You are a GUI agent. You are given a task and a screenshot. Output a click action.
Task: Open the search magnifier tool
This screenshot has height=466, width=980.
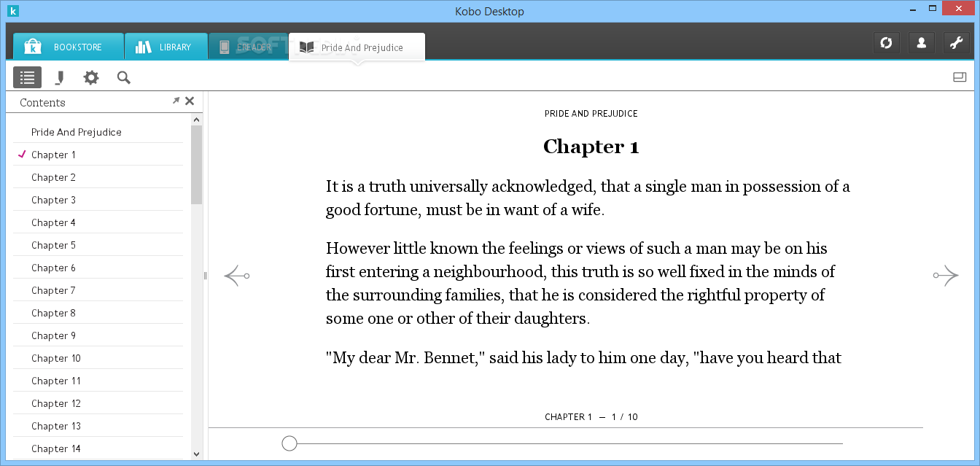[x=124, y=77]
